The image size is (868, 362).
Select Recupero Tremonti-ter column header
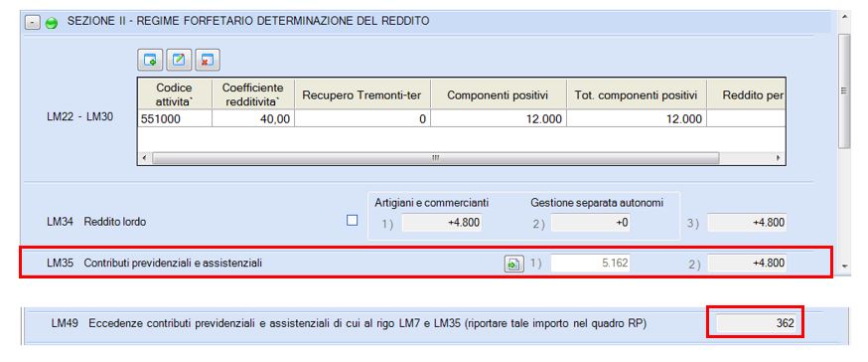pos(362,94)
